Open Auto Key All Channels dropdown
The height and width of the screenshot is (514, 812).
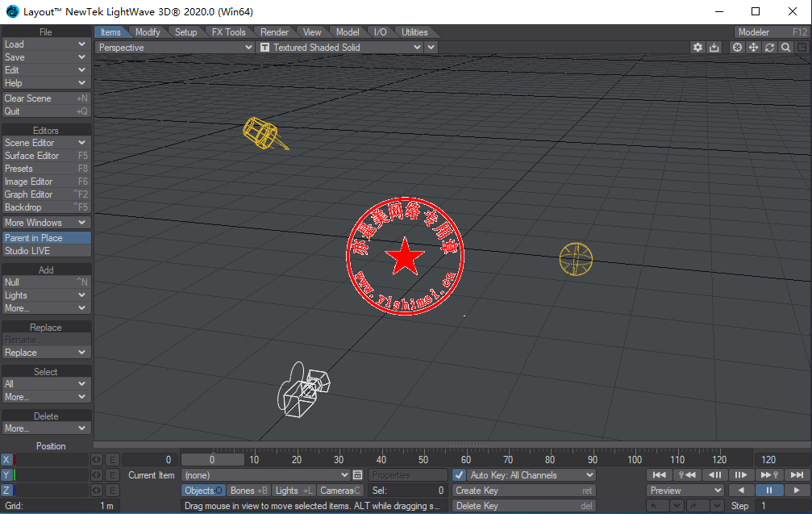531,475
